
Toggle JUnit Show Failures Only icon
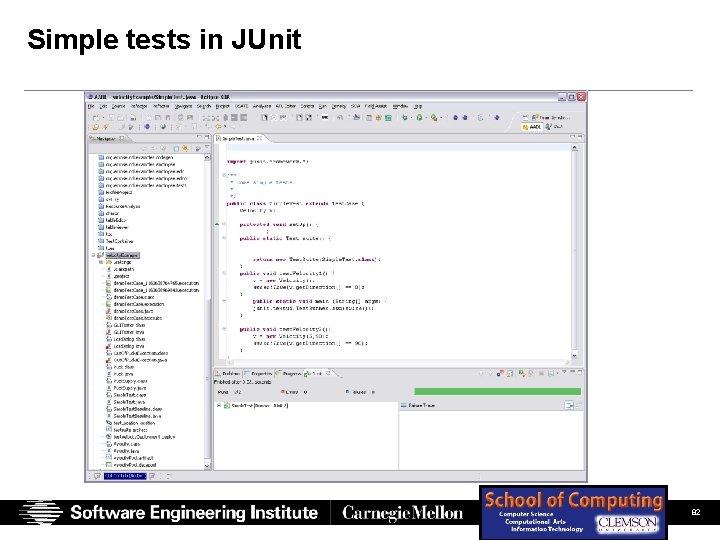[500, 373]
